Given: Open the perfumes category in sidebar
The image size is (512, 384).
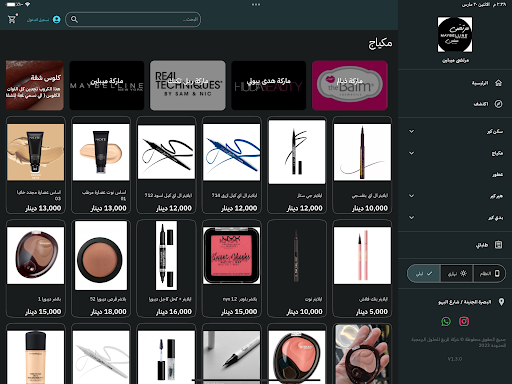Looking at the screenshot, I should tap(498, 175).
